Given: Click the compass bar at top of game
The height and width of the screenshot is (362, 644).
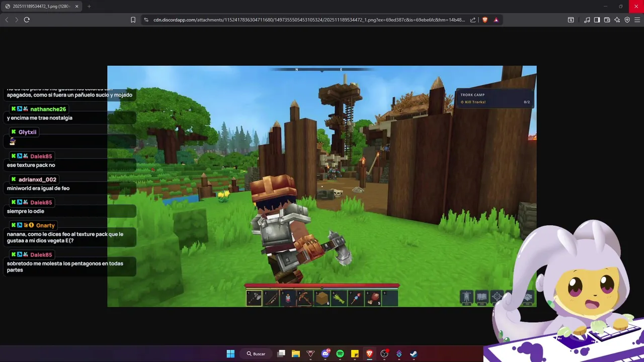Looking at the screenshot, I should (x=322, y=69).
